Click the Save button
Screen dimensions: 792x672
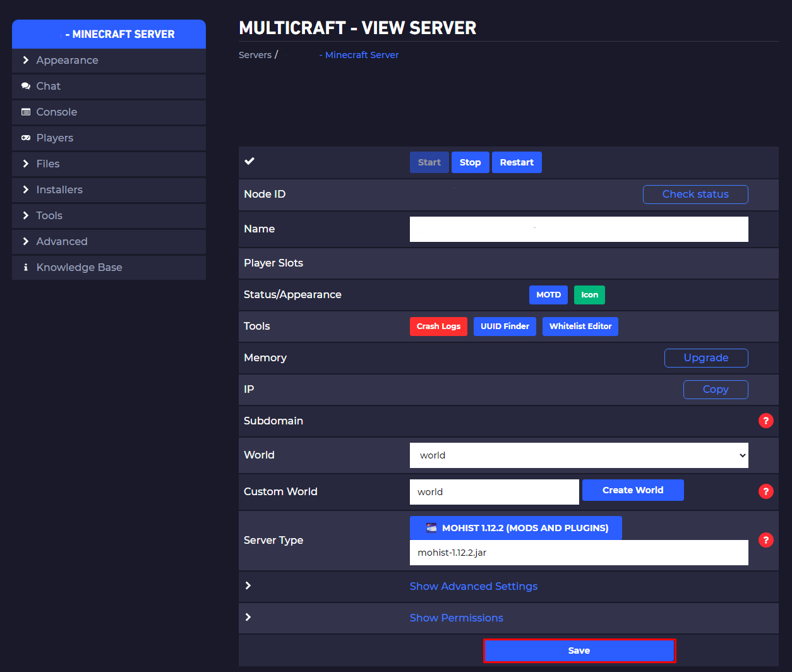click(579, 651)
